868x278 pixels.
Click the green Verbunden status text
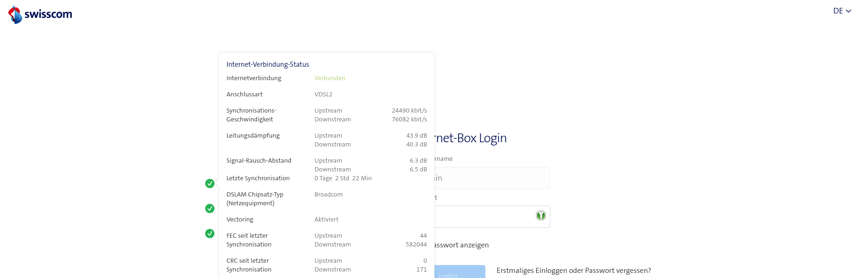pyautogui.click(x=329, y=78)
